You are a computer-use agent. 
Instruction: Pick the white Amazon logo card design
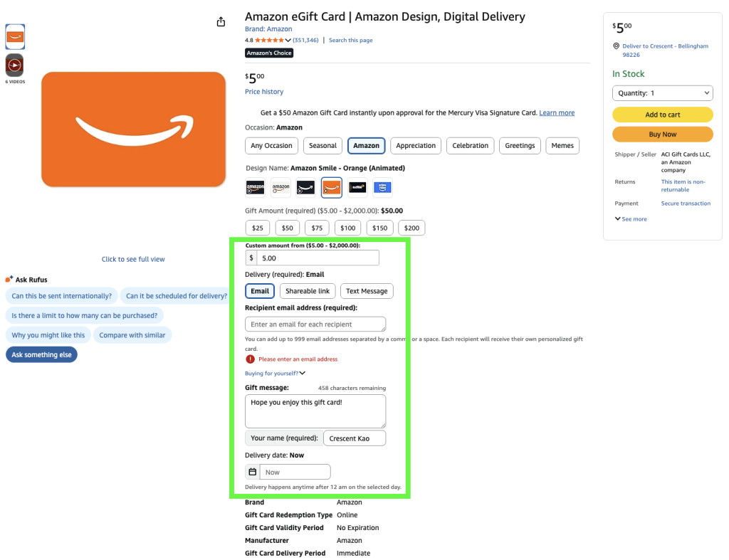click(280, 187)
